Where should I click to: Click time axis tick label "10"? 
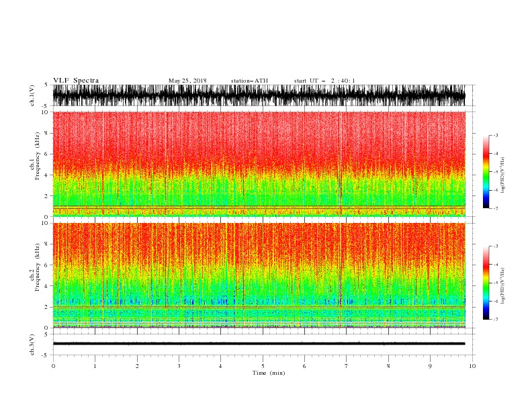[x=472, y=366]
